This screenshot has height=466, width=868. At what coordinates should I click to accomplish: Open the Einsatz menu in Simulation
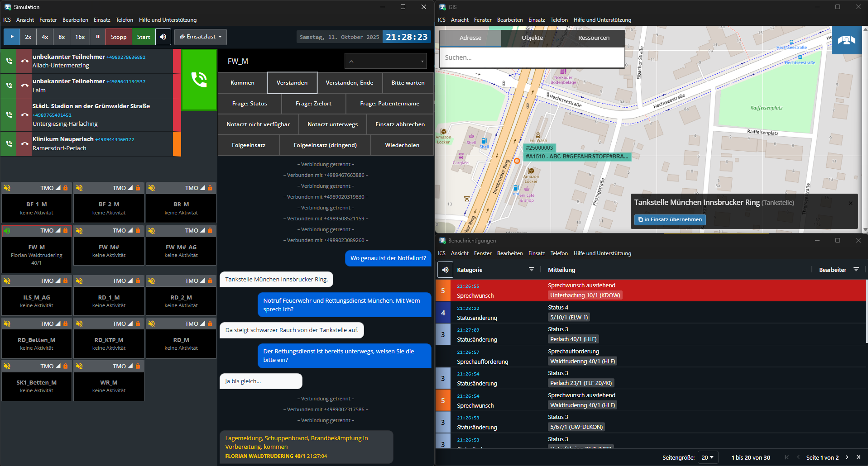[x=102, y=20]
